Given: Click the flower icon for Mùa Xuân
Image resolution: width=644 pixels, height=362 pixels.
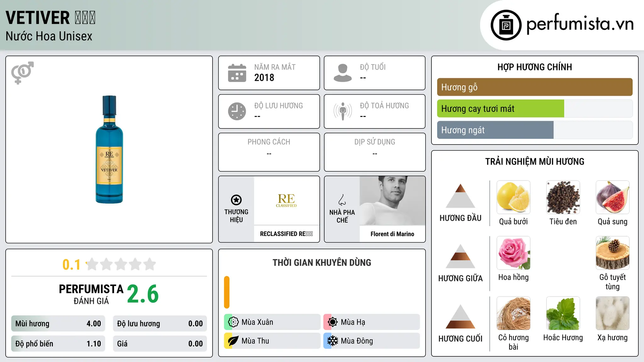Looking at the screenshot, I should [233, 322].
